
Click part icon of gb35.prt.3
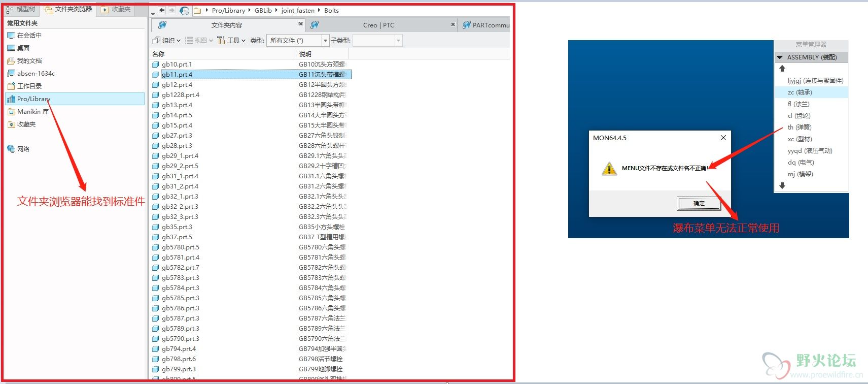[x=156, y=227]
